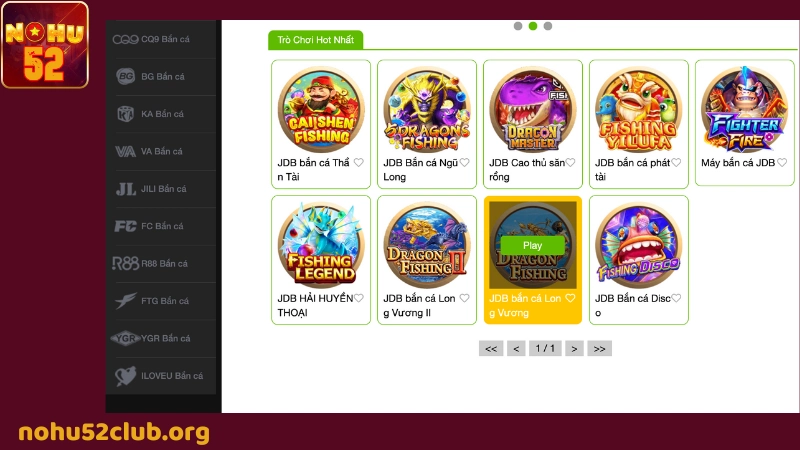
Task: Select the FC Bắn cá provider icon
Action: [126, 226]
